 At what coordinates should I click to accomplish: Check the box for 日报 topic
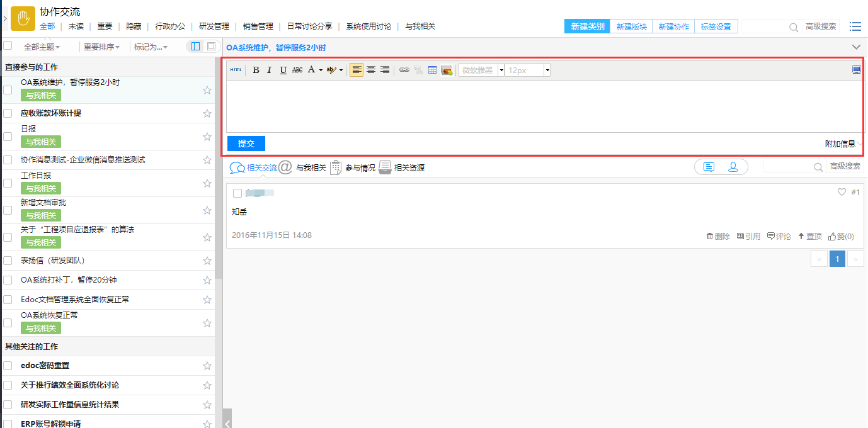coord(8,136)
